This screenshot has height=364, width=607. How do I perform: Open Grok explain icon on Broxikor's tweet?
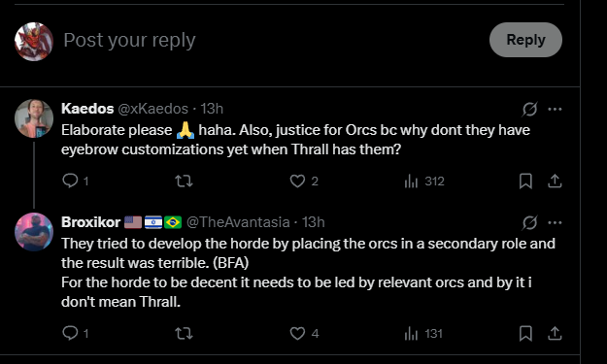click(x=529, y=222)
